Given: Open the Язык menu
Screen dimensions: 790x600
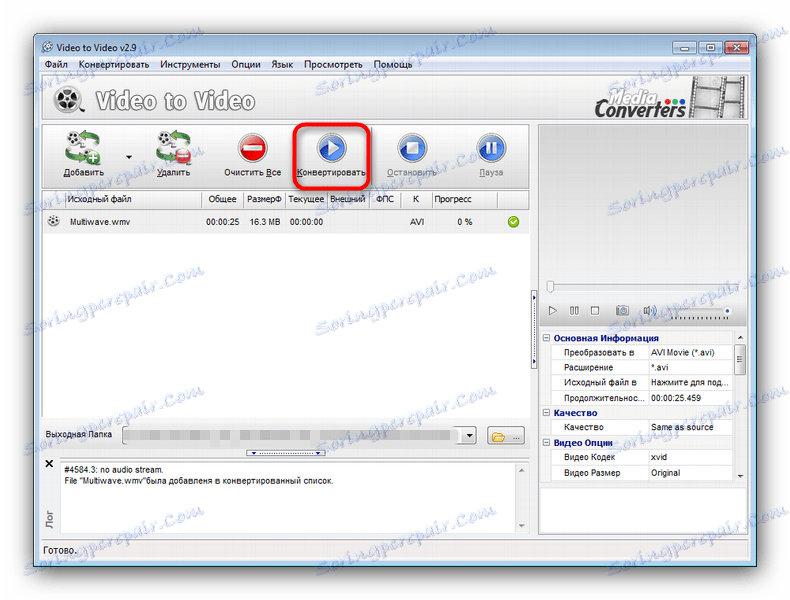Looking at the screenshot, I should pyautogui.click(x=282, y=64).
